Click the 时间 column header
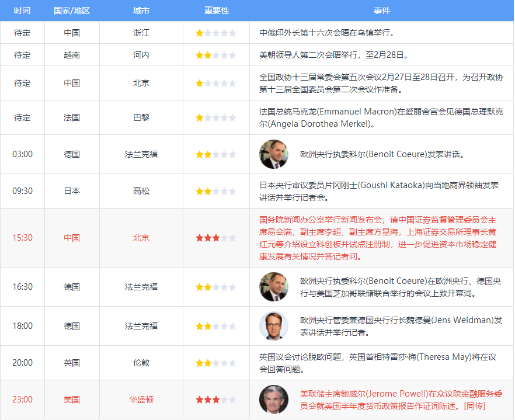The image size is (515, 420). tap(22, 11)
